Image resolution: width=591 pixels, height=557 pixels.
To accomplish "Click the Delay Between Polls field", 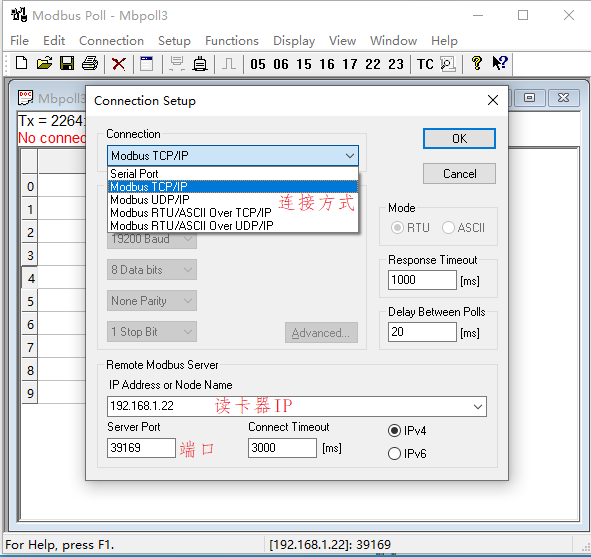I will (x=422, y=332).
